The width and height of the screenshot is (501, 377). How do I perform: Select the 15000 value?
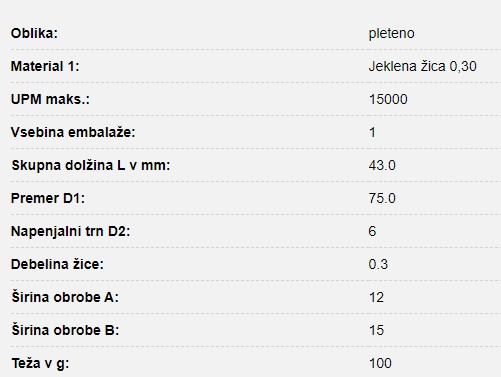(x=388, y=99)
